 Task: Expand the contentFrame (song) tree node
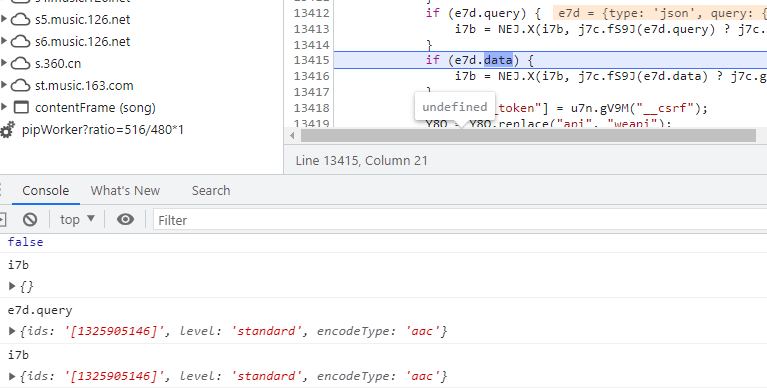[x=4, y=107]
